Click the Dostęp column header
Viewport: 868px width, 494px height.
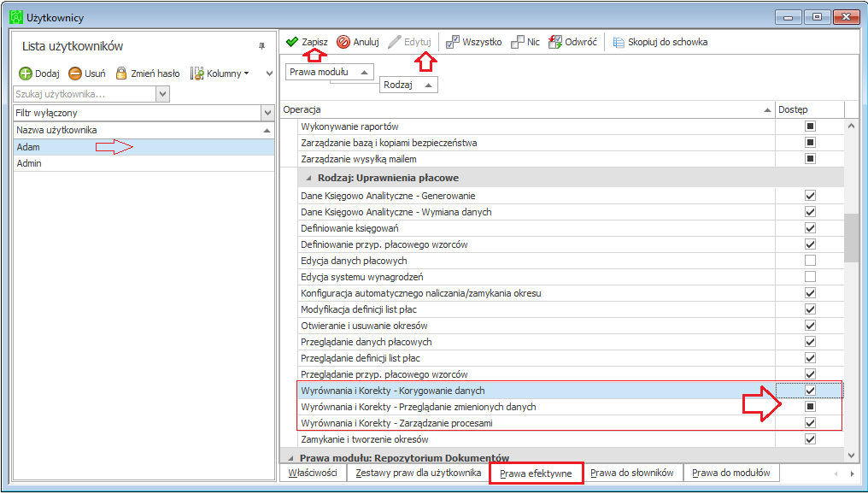point(809,109)
